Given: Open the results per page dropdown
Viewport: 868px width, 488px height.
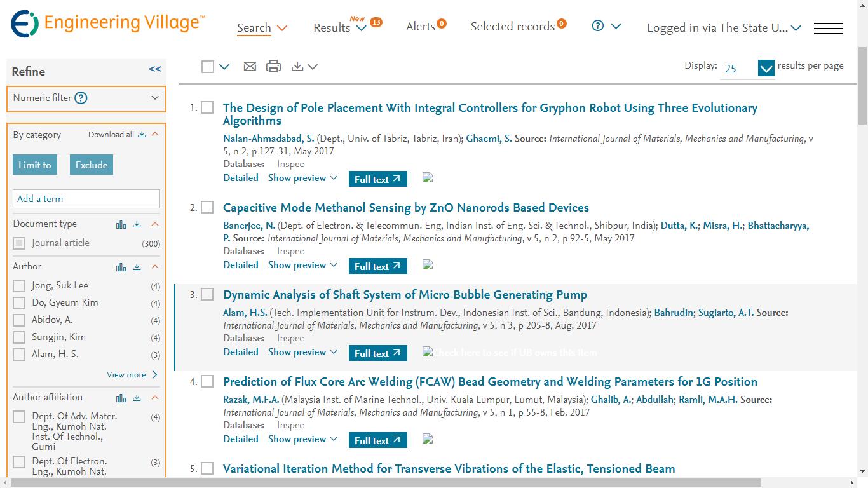Looking at the screenshot, I should click(x=766, y=68).
